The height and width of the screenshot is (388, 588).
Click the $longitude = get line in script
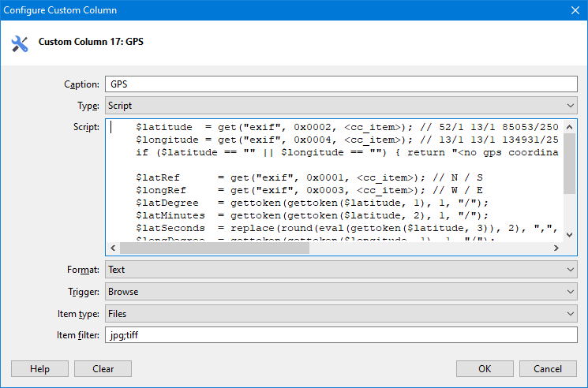point(346,140)
